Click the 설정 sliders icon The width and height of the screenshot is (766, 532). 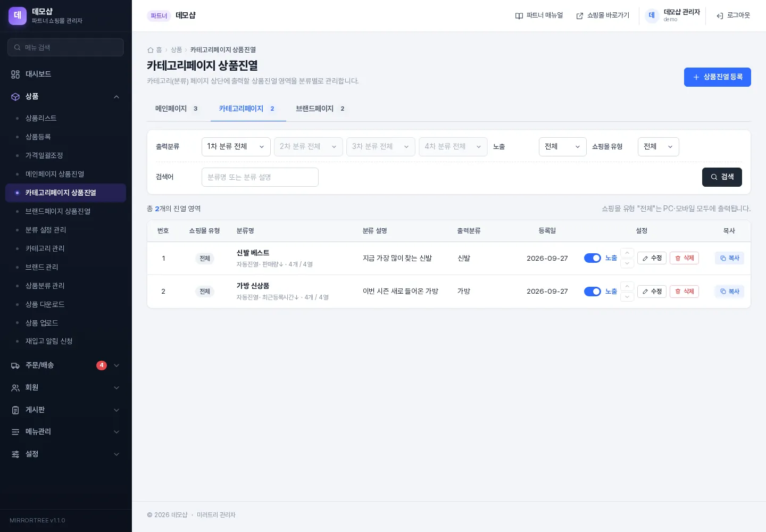(15, 454)
